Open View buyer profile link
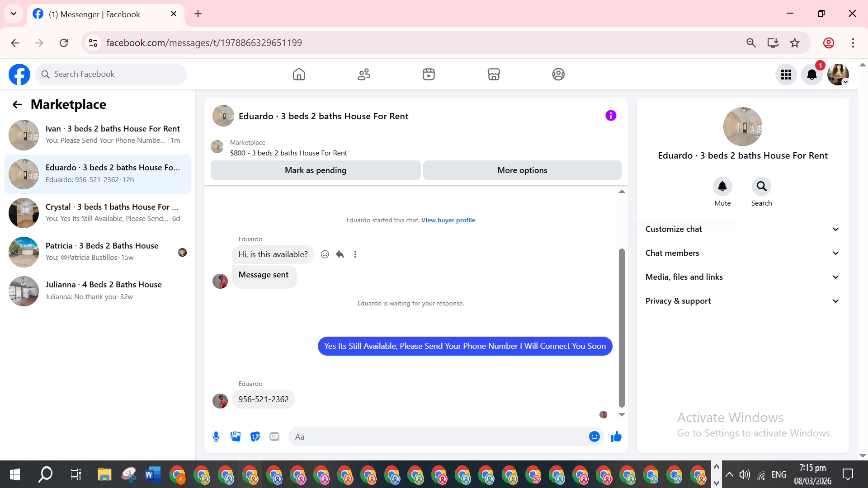 tap(448, 220)
